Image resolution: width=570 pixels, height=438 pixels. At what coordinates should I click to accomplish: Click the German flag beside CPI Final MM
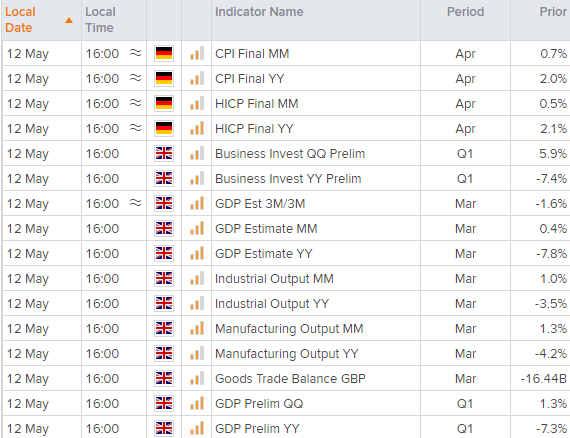(x=164, y=53)
